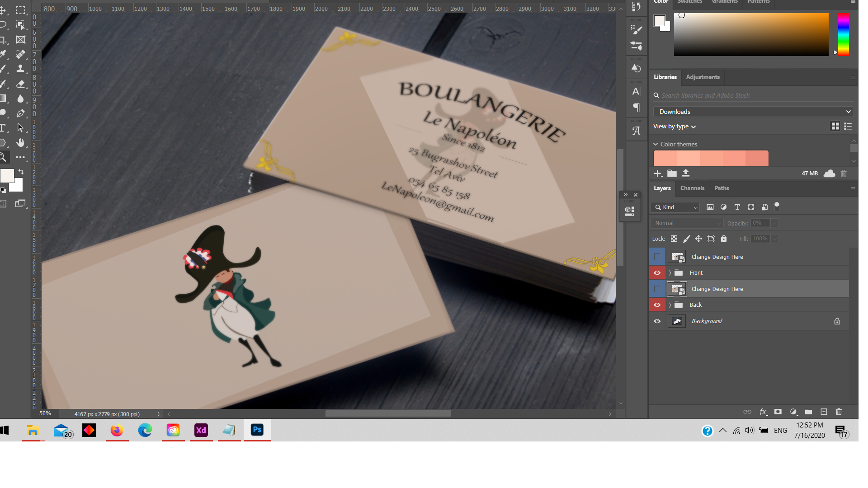Click the Search libraries field

coord(714,95)
